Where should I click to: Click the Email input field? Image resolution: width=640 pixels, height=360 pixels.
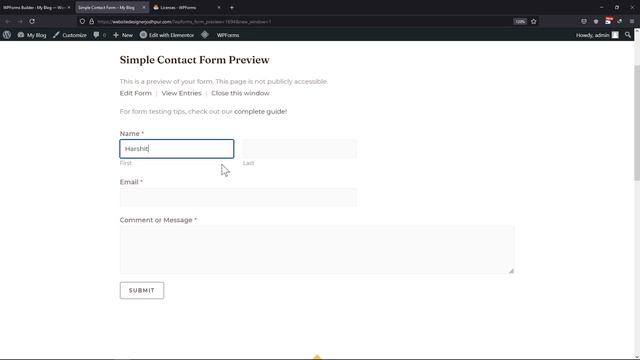238,197
